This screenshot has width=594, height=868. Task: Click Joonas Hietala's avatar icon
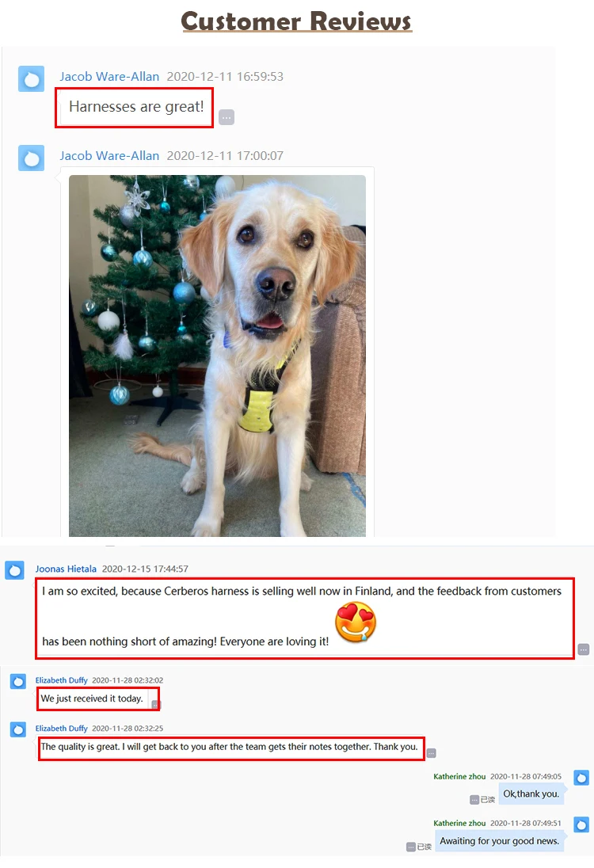coord(14,570)
